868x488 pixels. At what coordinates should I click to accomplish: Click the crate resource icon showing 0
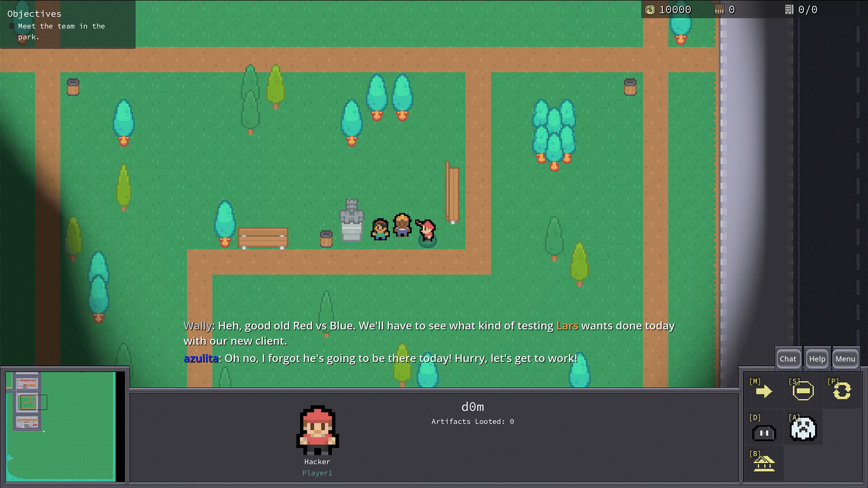tap(719, 9)
